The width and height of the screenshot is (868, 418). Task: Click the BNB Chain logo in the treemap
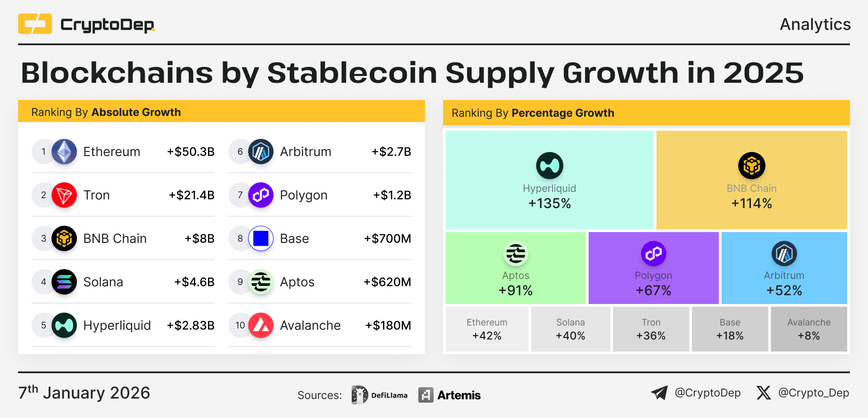[751, 166]
